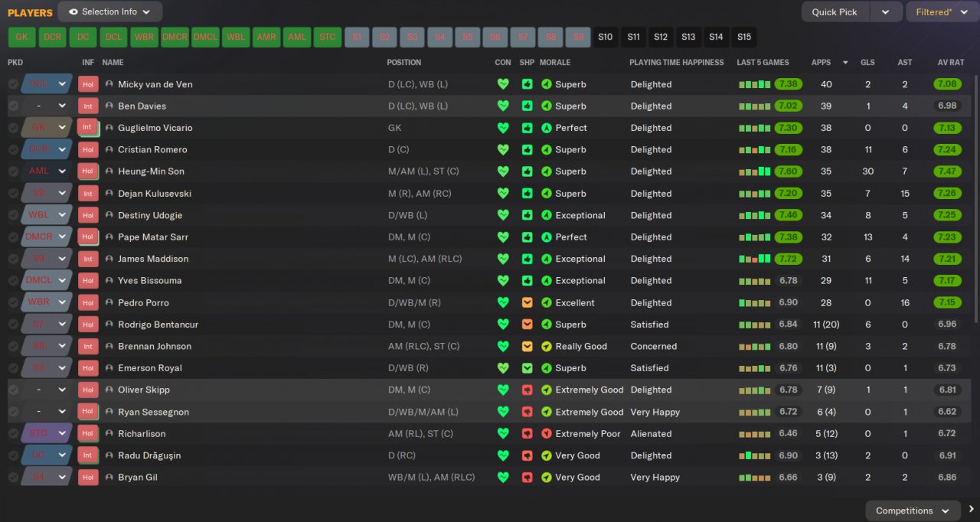
Task: Click the 7.72 last-games rating for Maddison
Action: click(788, 259)
